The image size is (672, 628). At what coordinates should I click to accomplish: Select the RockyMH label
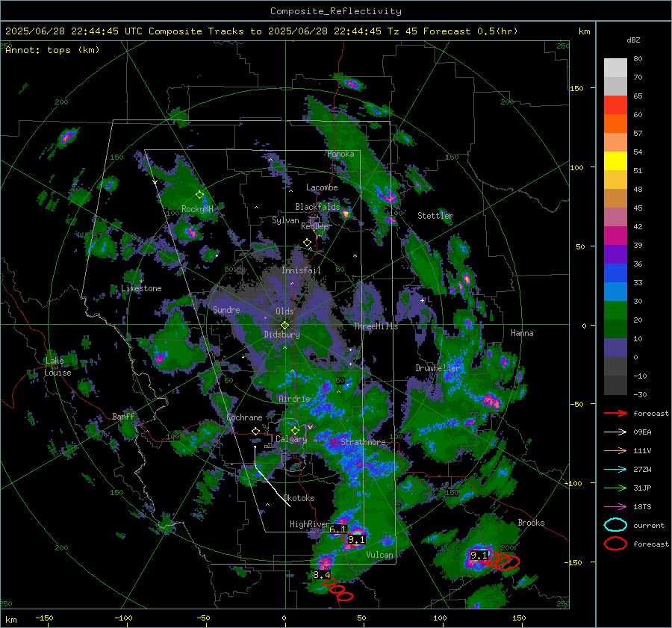point(197,209)
